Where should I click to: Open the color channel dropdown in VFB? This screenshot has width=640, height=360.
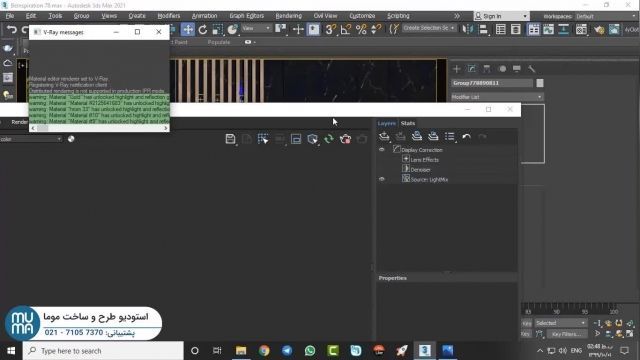coord(31,139)
